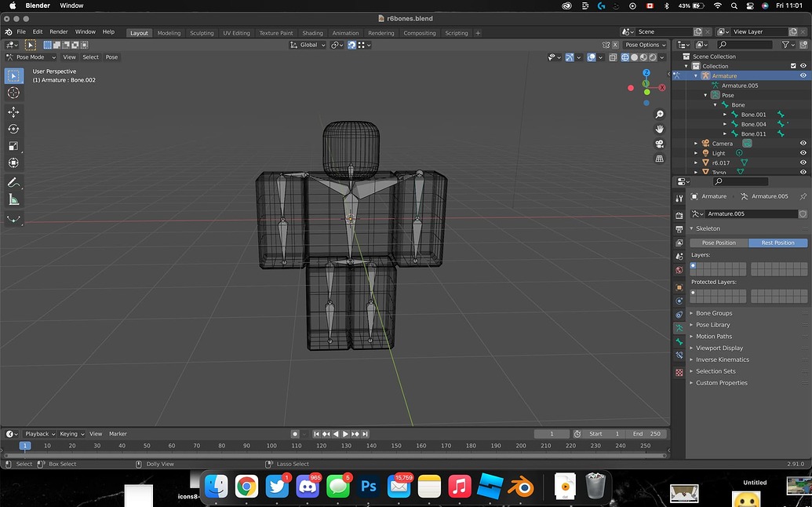Switch to Sculpting workspace tab
The height and width of the screenshot is (507, 812).
202,33
